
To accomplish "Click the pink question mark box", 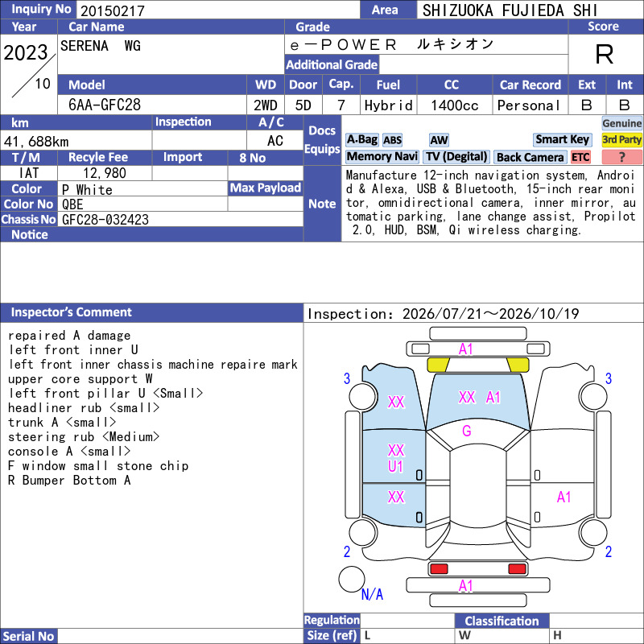I will 621,157.
